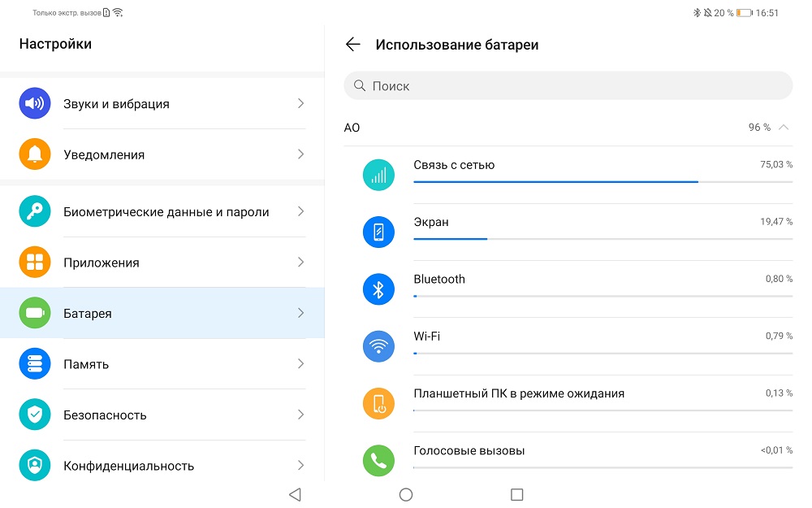
Task: Tap Bluetooth usage progress bar
Action: tap(603, 296)
